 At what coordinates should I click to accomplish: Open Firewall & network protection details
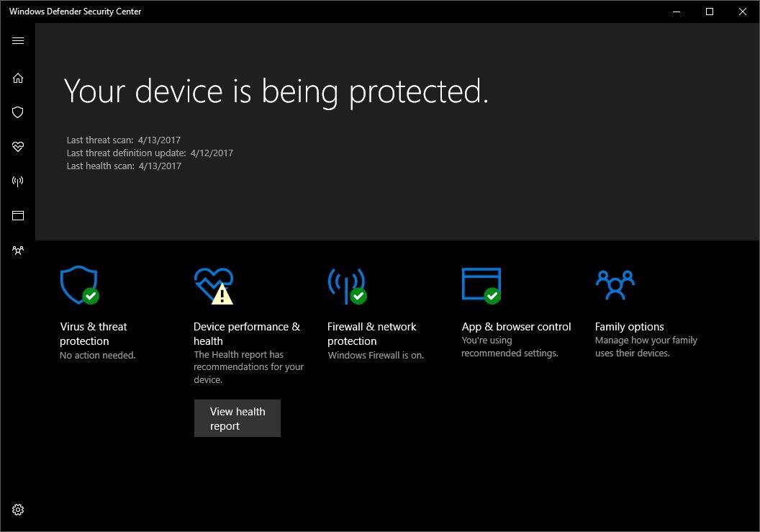pos(372,334)
